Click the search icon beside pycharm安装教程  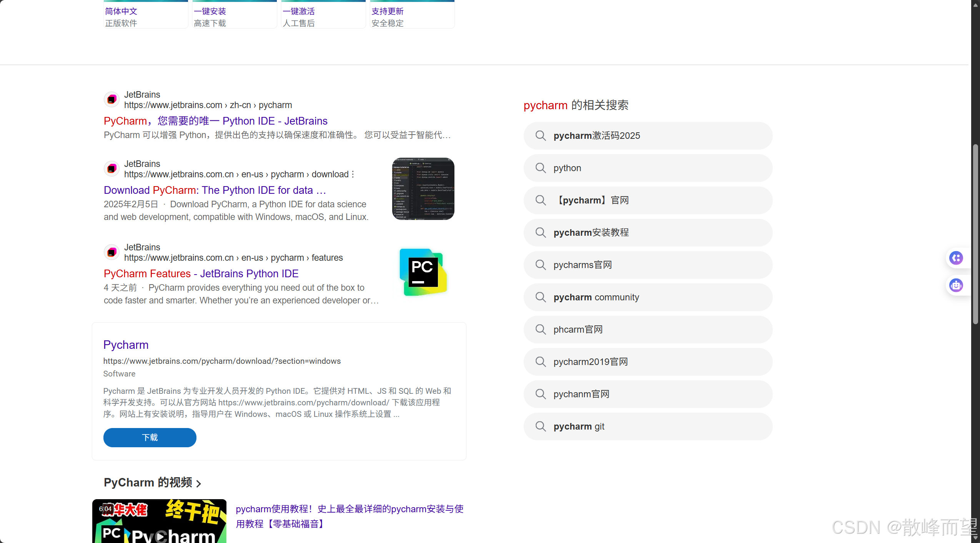pos(541,233)
